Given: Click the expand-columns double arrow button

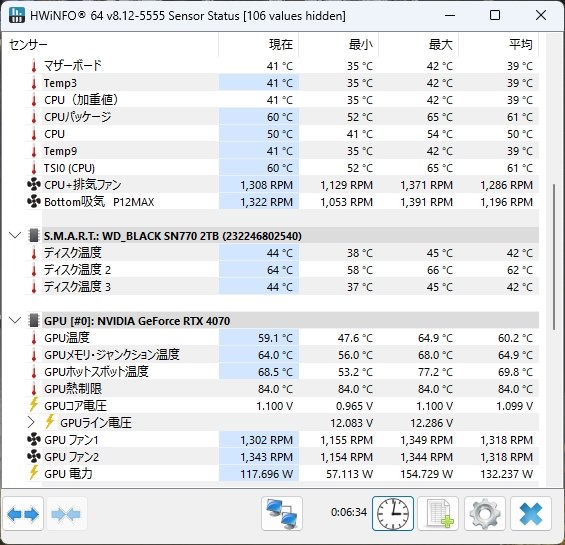Looking at the screenshot, I should [x=23, y=514].
